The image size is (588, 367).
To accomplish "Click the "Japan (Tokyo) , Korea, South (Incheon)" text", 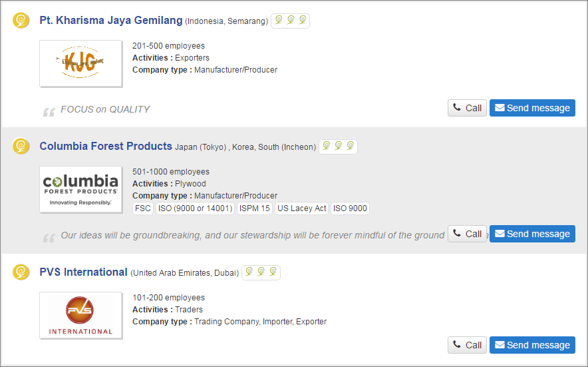I will 245,147.
